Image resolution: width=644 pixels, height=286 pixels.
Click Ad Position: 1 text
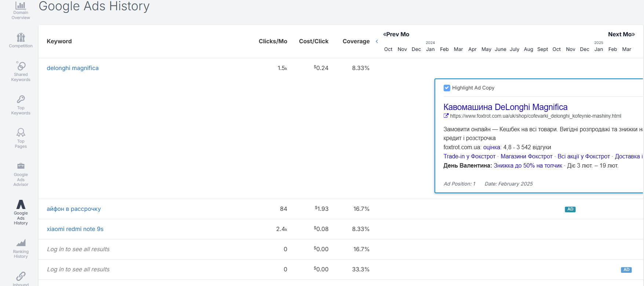460,184
